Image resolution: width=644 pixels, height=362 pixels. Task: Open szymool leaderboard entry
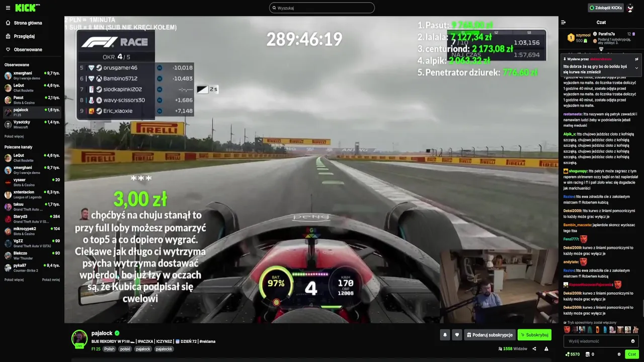pyautogui.click(x=579, y=38)
